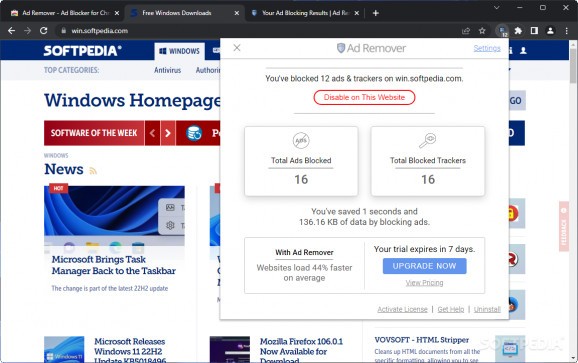Open the Task Manager news thumbnail
The width and height of the screenshot is (578, 363).
coord(114,216)
